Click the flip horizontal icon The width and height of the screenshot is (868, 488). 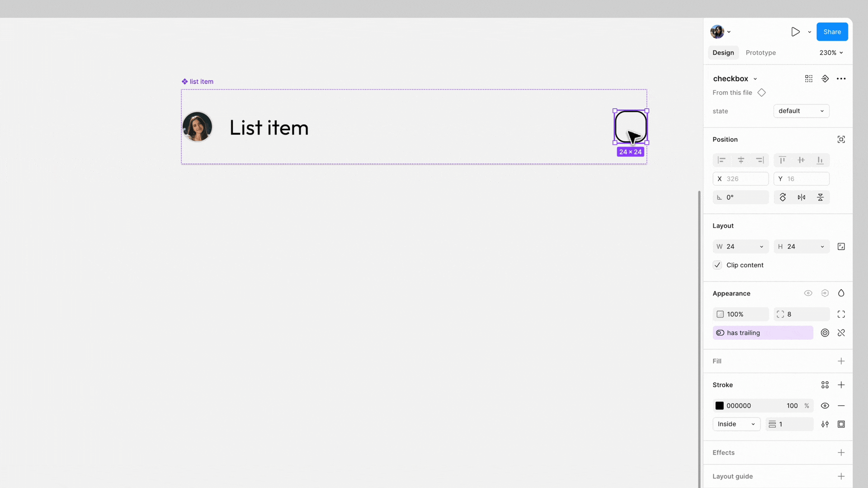coord(802,197)
